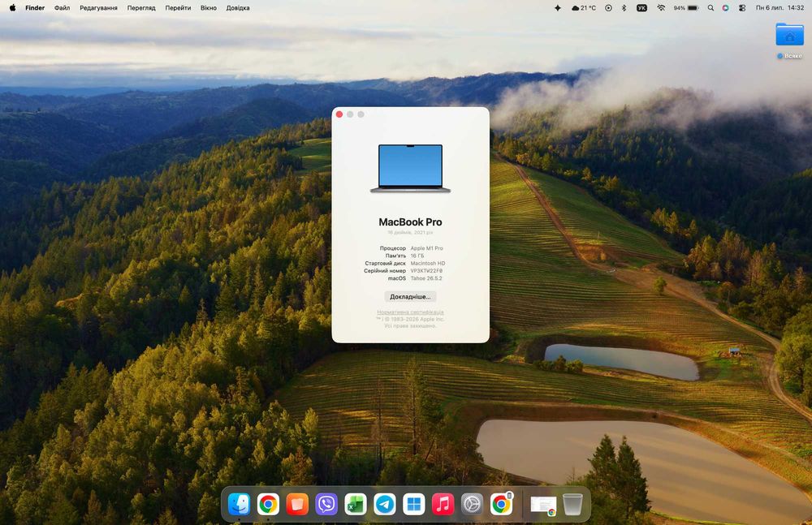Click the 16 ГБ memory value
The width and height of the screenshot is (812, 525).
(x=417, y=256)
